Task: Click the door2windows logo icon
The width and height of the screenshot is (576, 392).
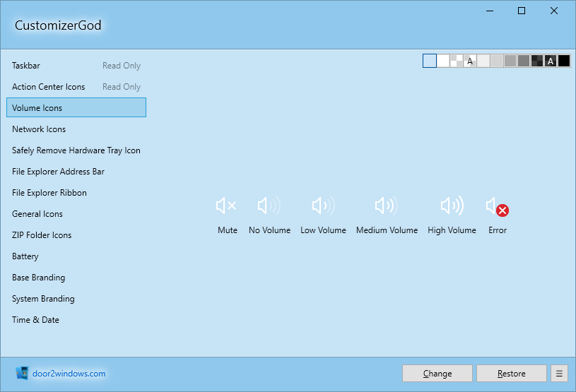Action: [22, 373]
